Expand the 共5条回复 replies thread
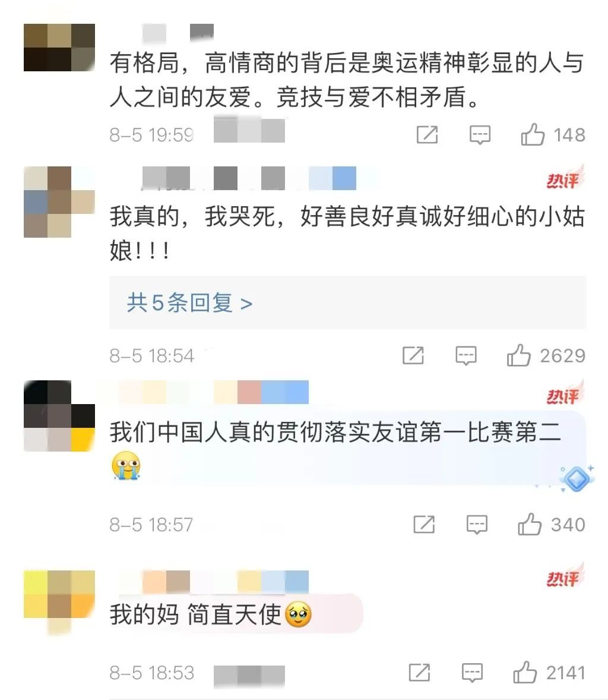This screenshot has height=700, width=608. point(189,303)
